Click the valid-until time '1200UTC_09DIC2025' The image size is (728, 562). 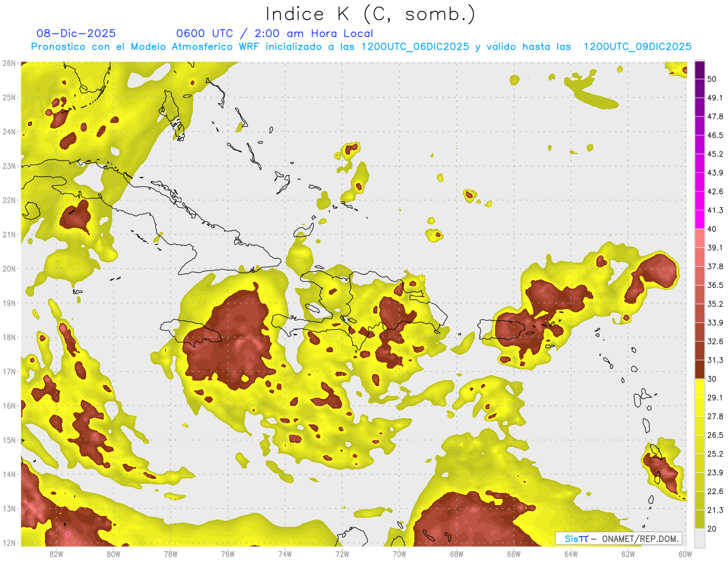pos(638,47)
